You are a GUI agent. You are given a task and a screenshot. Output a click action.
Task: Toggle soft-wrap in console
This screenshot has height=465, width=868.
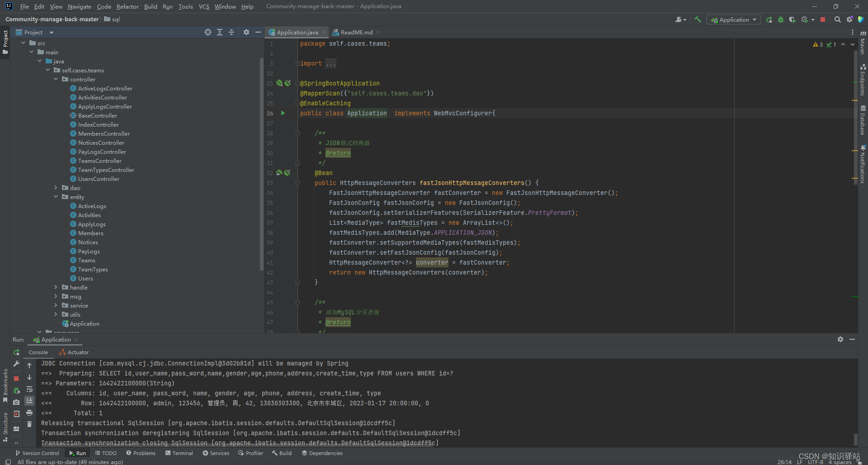click(29, 389)
